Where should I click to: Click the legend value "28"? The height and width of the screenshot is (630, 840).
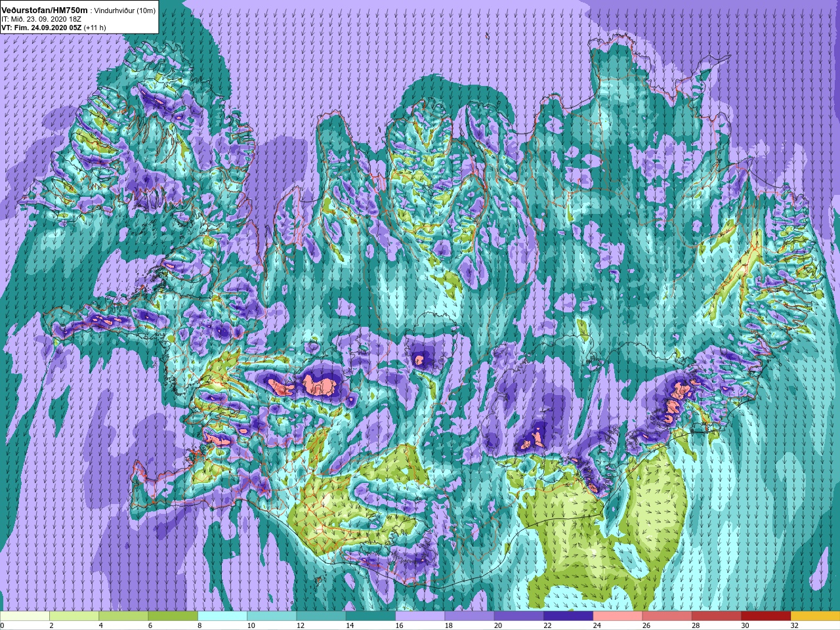pos(696,626)
